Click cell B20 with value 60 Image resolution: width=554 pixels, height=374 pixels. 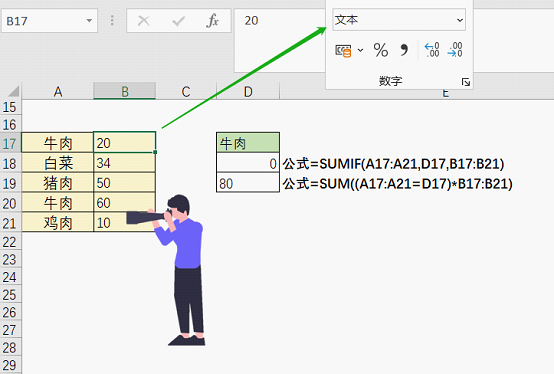pos(124,202)
